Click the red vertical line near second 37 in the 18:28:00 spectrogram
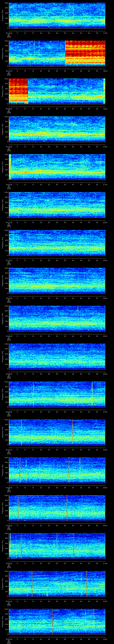 (69, 470)
